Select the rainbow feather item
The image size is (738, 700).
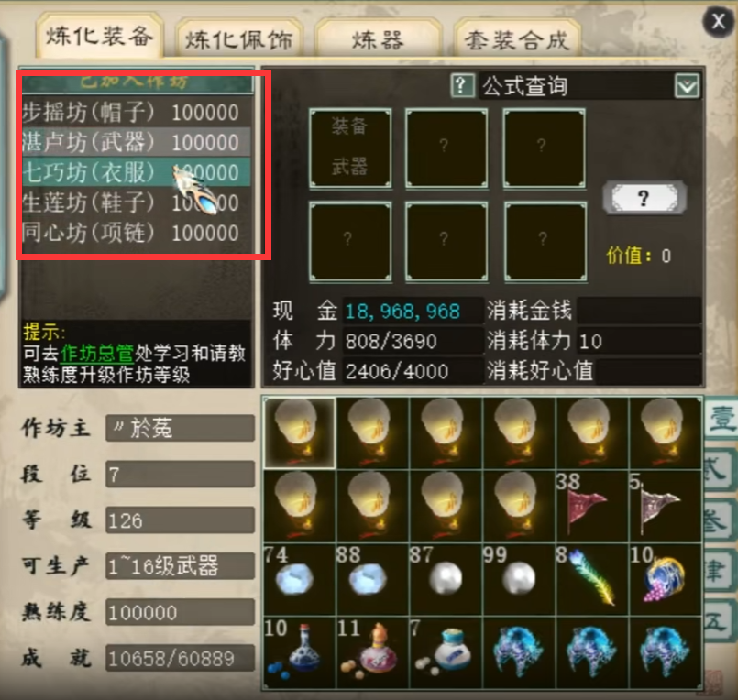pos(591,580)
